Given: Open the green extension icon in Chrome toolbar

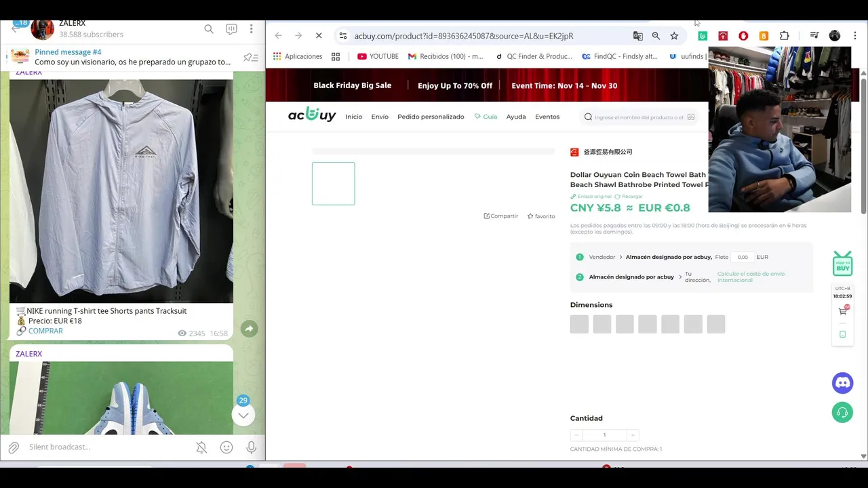Looking at the screenshot, I should click(703, 36).
